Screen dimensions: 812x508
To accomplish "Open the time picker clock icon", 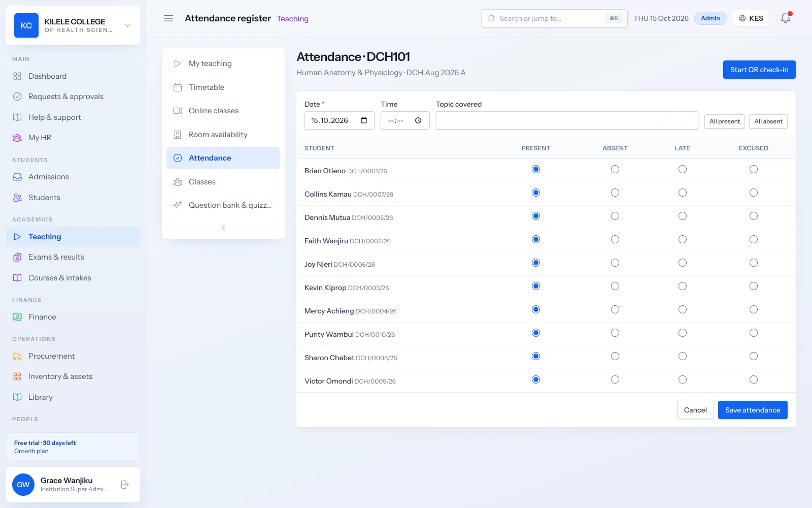I will (x=418, y=120).
